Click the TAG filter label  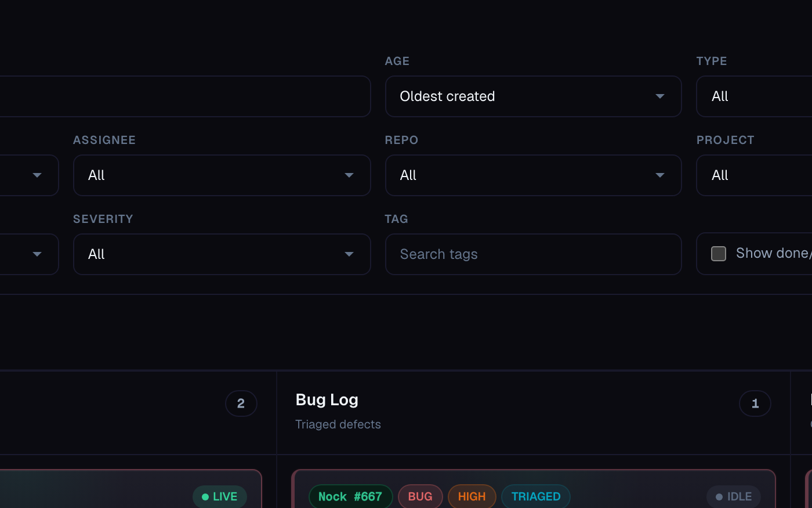pyautogui.click(x=397, y=219)
